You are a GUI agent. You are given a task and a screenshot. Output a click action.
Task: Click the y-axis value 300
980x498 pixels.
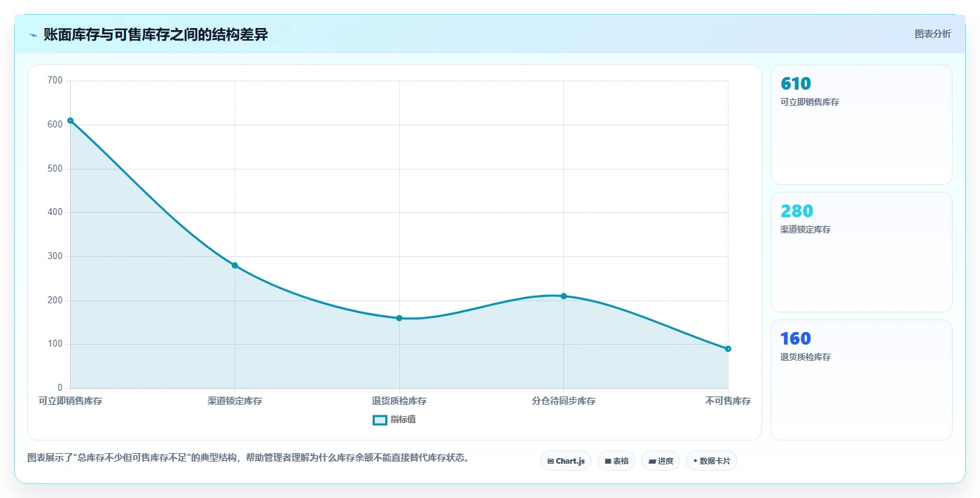[55, 256]
